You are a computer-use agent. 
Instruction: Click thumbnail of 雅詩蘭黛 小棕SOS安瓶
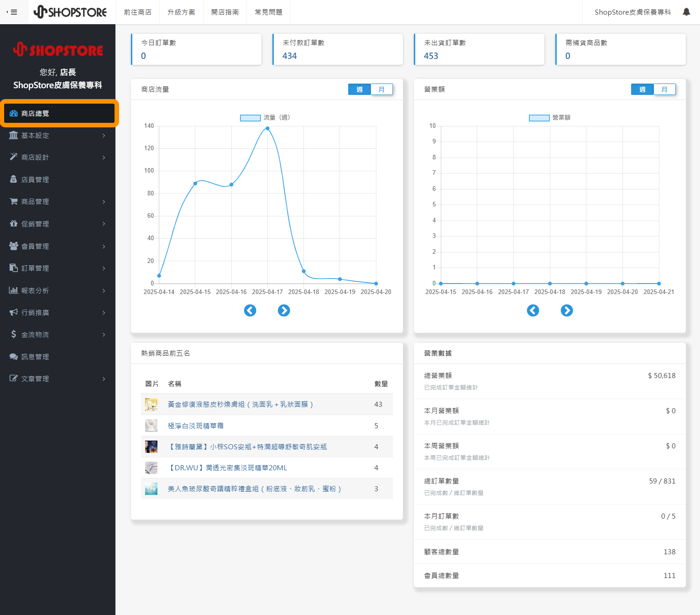click(x=151, y=447)
